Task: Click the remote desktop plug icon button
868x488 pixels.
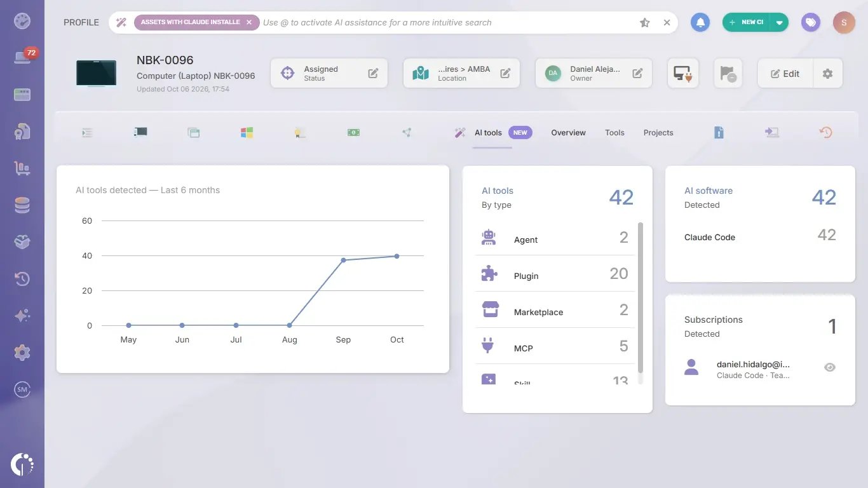Action: tap(682, 74)
